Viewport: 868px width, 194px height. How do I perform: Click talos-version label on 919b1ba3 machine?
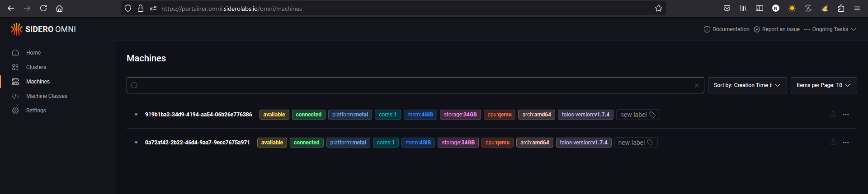[585, 115]
